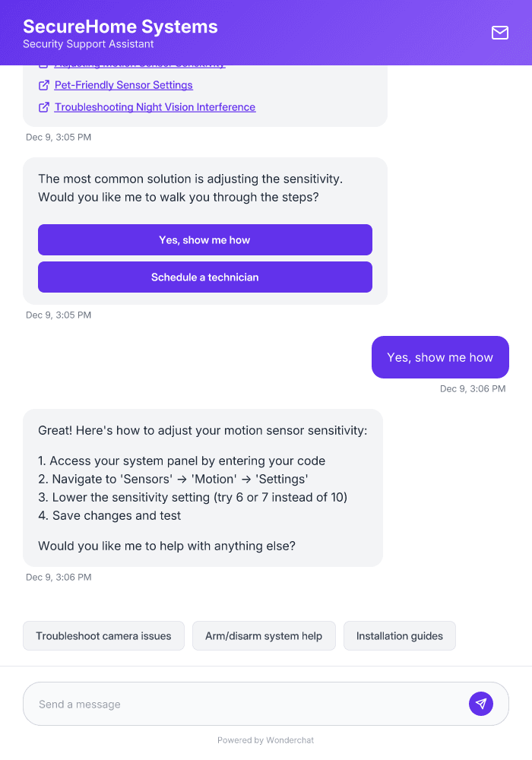This screenshot has width=532, height=760.
Task: Select the Yes, show me how button
Action: [204, 239]
